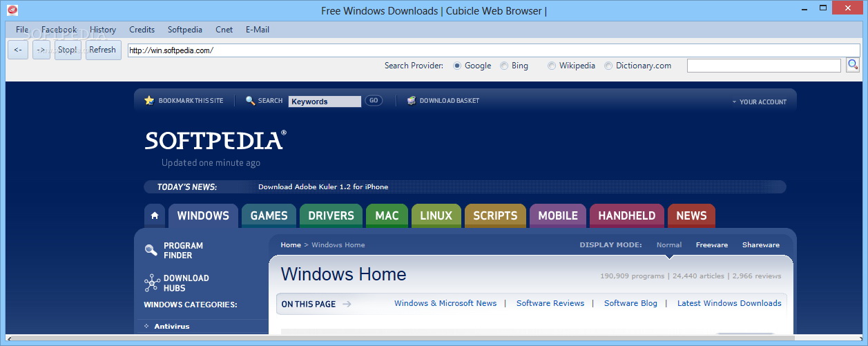Open the Software Reviews link
Image resolution: width=868 pixels, height=346 pixels.
550,303
